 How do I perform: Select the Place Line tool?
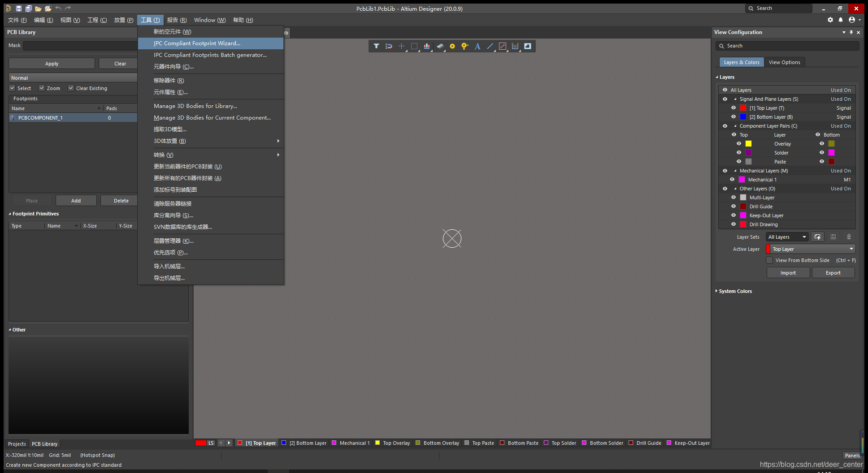tap(490, 46)
